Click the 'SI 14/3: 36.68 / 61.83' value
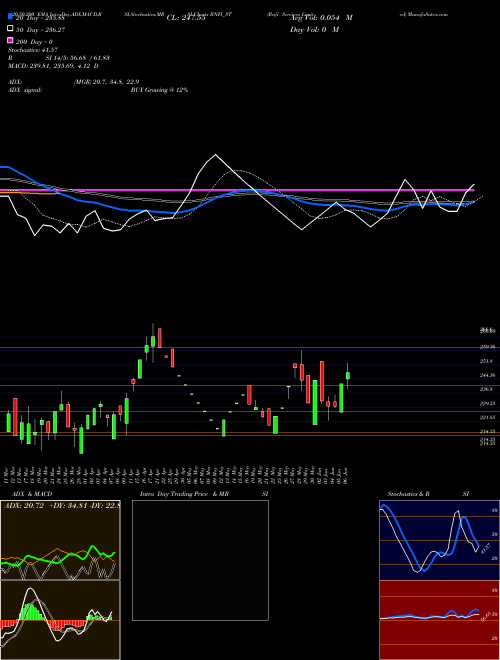The image size is (500, 660). click(x=78, y=58)
